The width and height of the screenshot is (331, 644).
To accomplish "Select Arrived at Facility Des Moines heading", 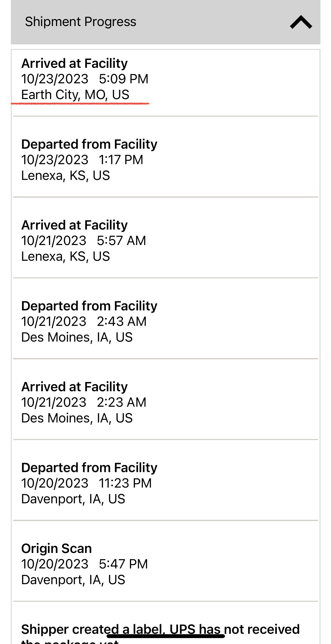I will 75,387.
